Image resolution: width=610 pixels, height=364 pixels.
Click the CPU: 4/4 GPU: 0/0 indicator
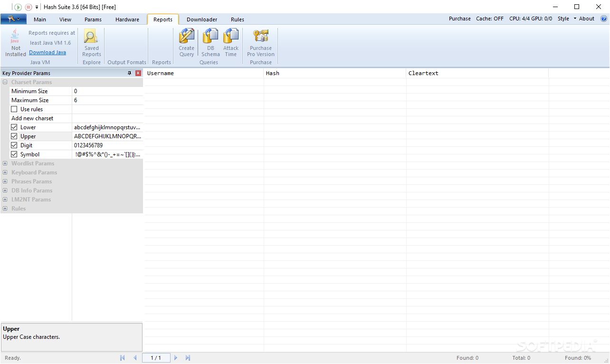[531, 19]
